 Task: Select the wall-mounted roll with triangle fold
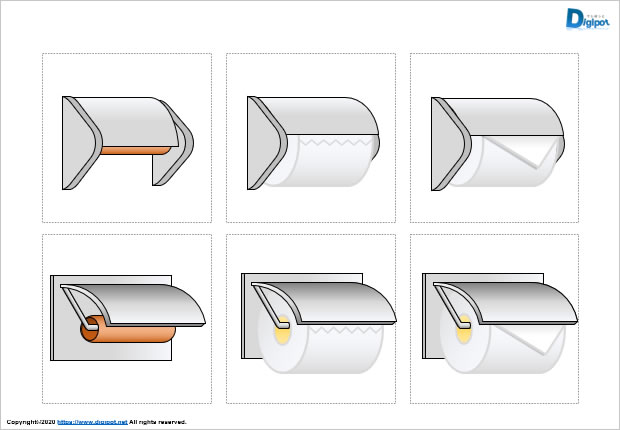point(500,323)
